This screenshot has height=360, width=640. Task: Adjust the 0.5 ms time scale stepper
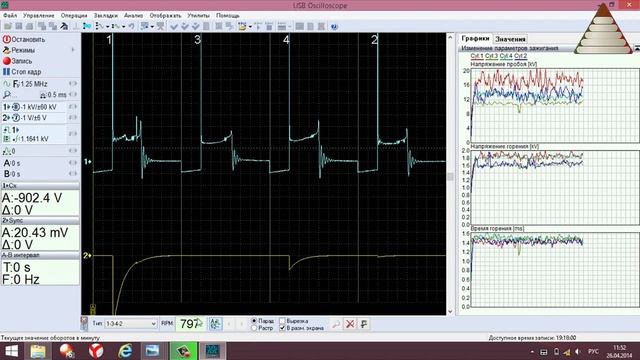[73, 95]
